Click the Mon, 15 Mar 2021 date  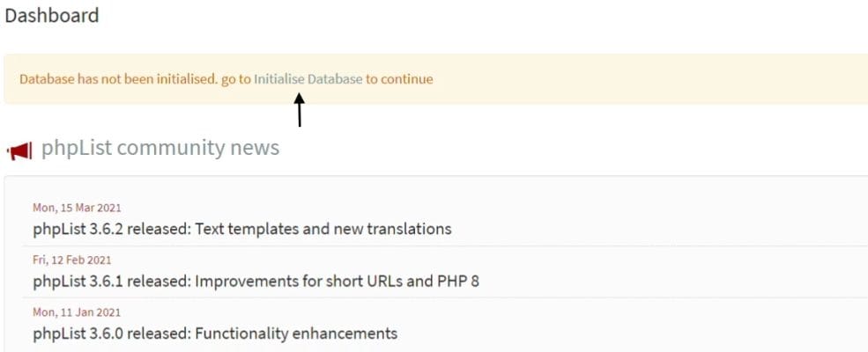[77, 208]
